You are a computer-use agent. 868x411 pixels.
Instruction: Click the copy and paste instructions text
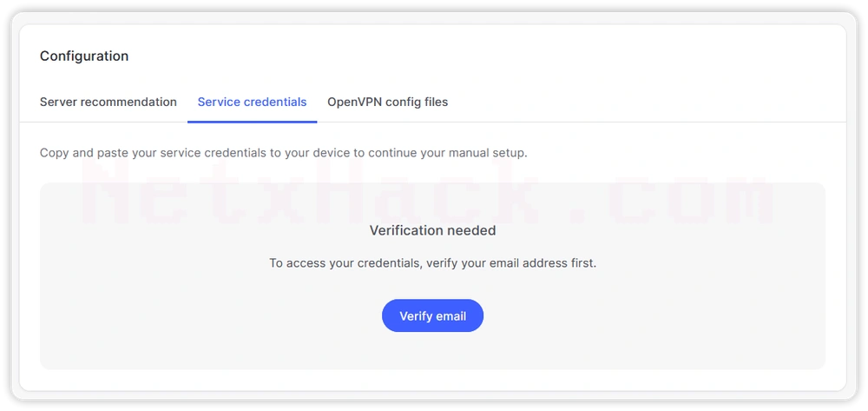click(x=284, y=152)
